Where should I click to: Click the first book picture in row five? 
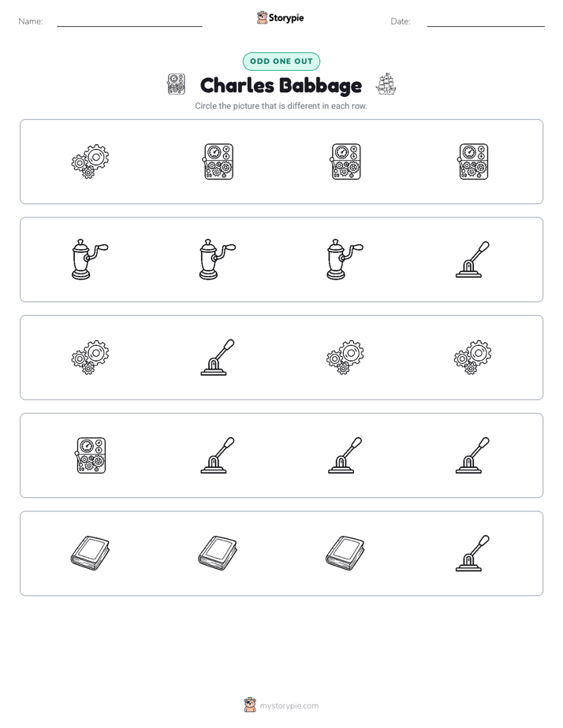[90, 553]
